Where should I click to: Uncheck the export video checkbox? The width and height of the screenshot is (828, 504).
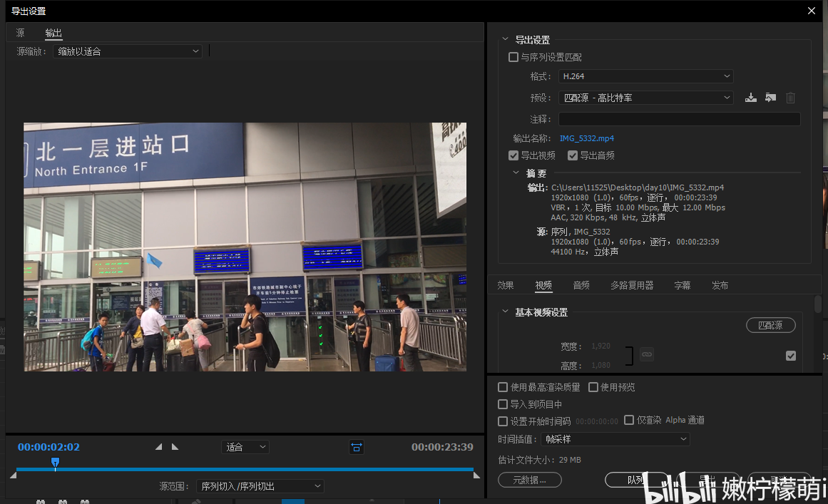pos(513,155)
